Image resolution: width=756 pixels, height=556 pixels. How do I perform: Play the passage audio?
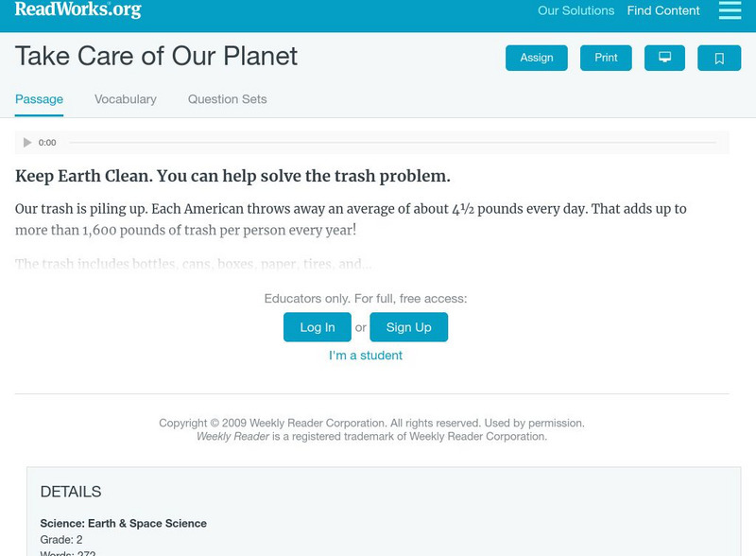[27, 143]
